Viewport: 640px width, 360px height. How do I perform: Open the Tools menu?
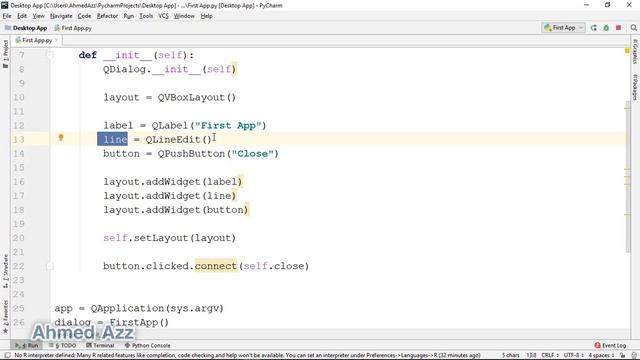[x=146, y=16]
